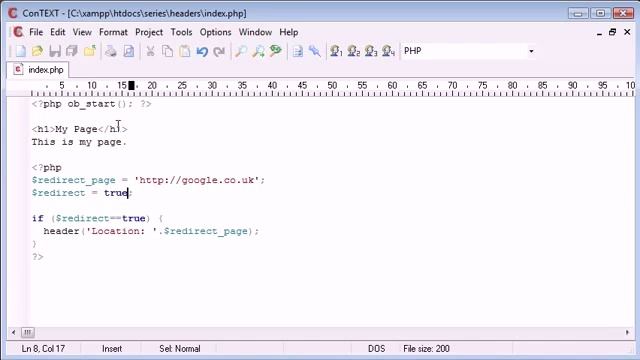This screenshot has width=640, height=360.
Task: Click the ConTEXT document icon in menu bar
Action: click(x=18, y=32)
